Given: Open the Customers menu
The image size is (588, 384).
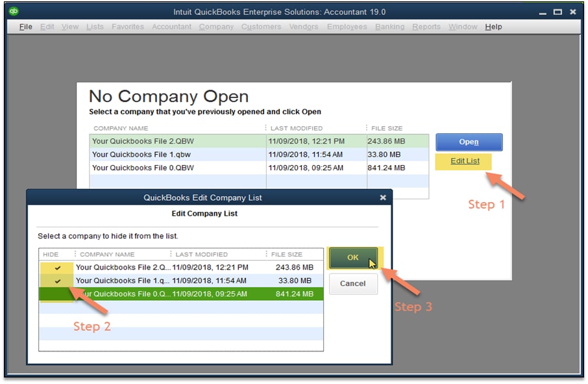Looking at the screenshot, I should 261,27.
